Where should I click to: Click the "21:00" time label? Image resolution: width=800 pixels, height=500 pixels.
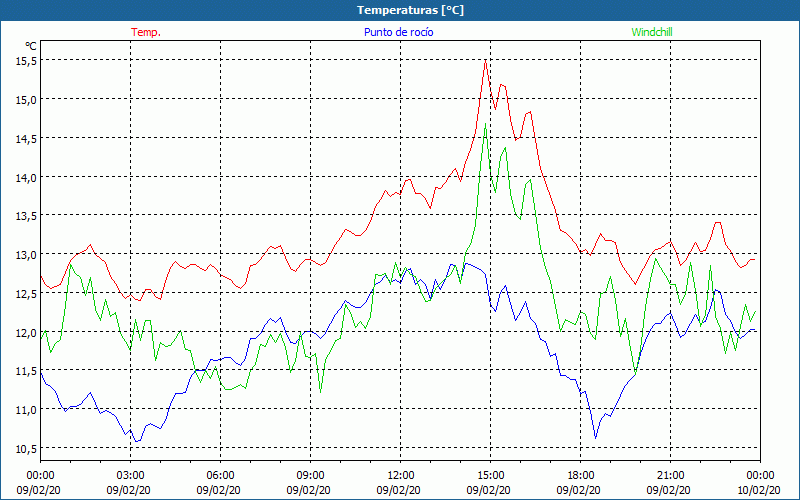[x=670, y=476]
